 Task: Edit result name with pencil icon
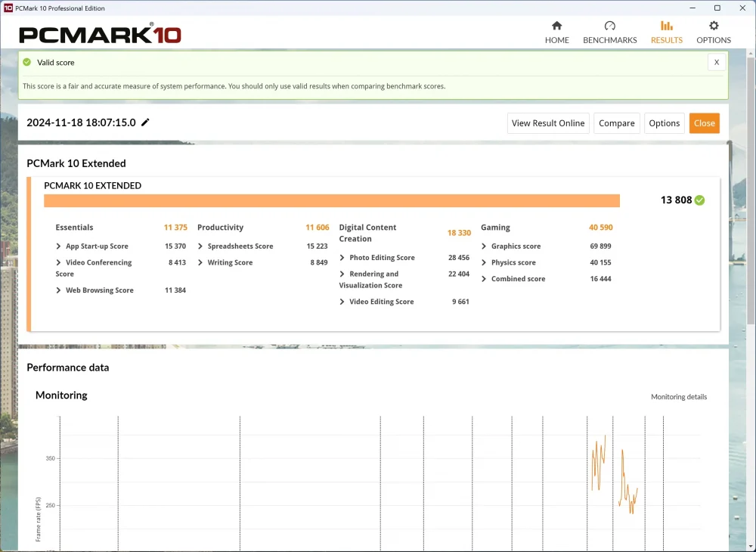pyautogui.click(x=145, y=122)
